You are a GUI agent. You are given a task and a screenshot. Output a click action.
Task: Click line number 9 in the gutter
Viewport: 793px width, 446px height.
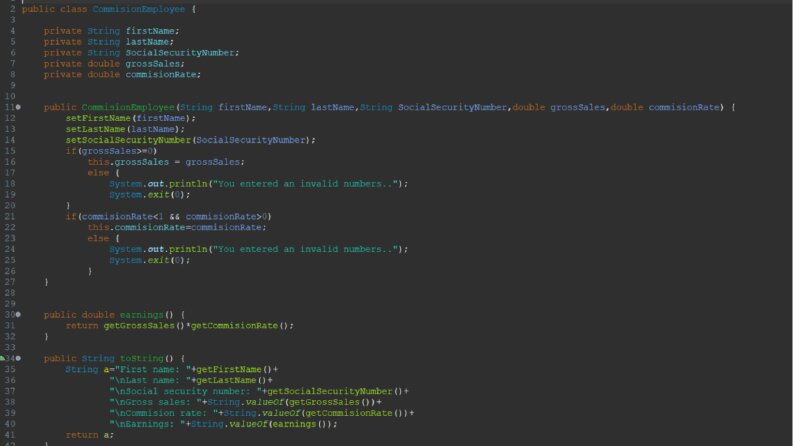(12, 85)
